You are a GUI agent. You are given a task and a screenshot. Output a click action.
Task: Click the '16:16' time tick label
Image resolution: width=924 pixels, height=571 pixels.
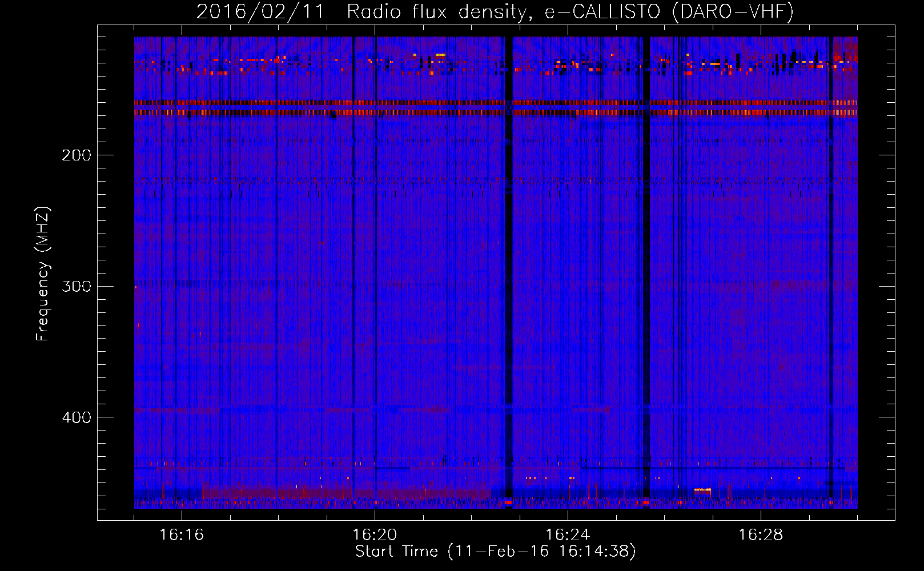[x=182, y=535]
